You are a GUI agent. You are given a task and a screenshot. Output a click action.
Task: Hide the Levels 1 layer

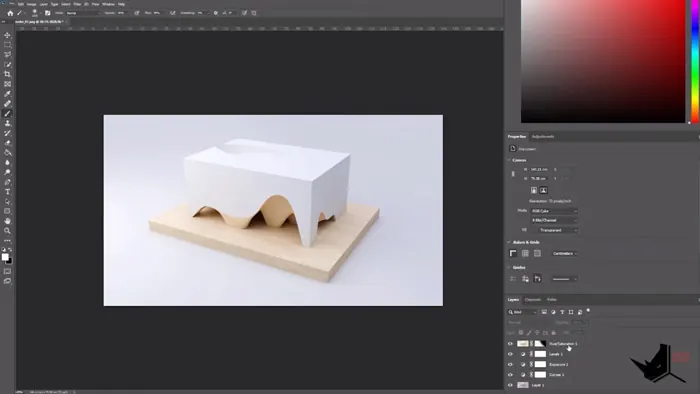510,354
